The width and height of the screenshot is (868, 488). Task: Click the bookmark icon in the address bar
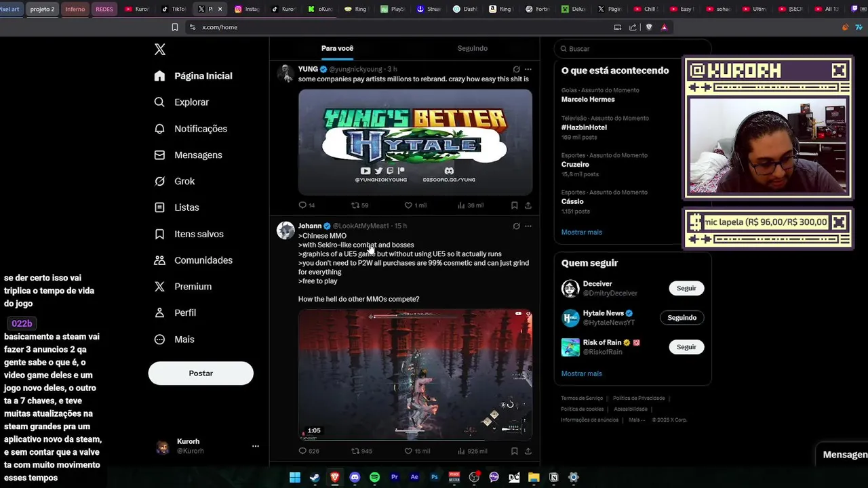tap(175, 27)
